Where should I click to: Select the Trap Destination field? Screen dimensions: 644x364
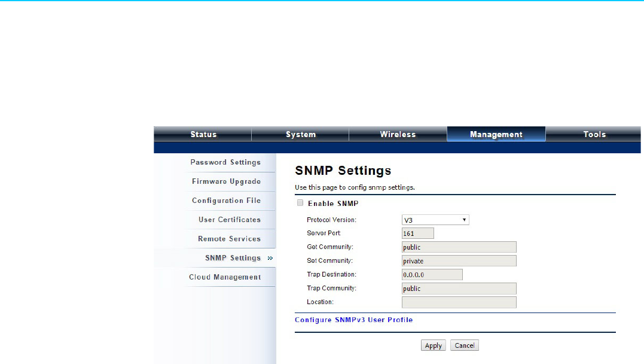(x=432, y=275)
